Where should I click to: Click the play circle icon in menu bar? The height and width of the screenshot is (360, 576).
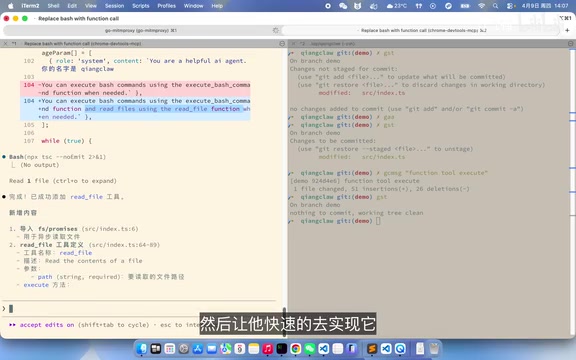pos(433,6)
